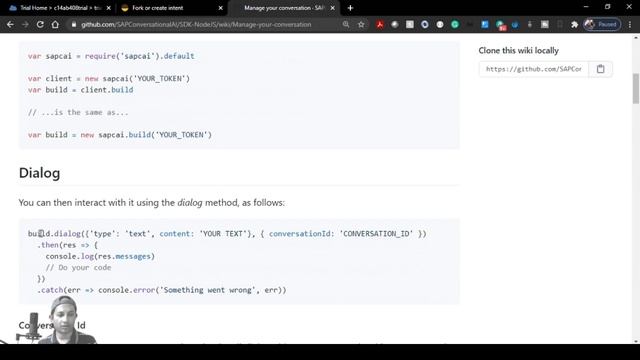This screenshot has height=360, width=640.
Task: Click the console.log(res.messages) line
Action: (100, 256)
